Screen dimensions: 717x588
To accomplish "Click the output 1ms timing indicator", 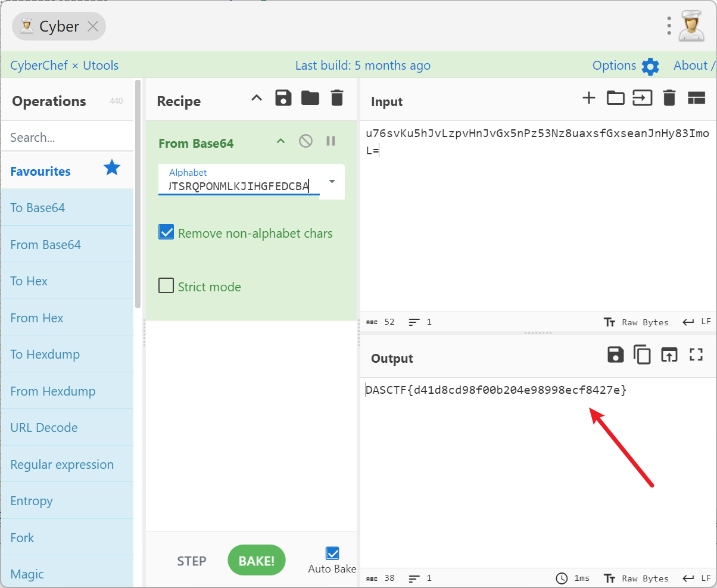I will coord(573,578).
